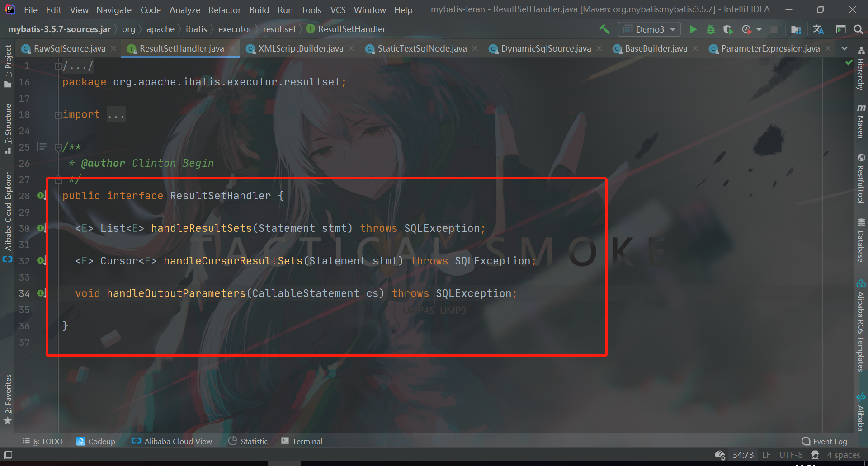
Task: Change UTF-8 file encoding
Action: [x=791, y=455]
